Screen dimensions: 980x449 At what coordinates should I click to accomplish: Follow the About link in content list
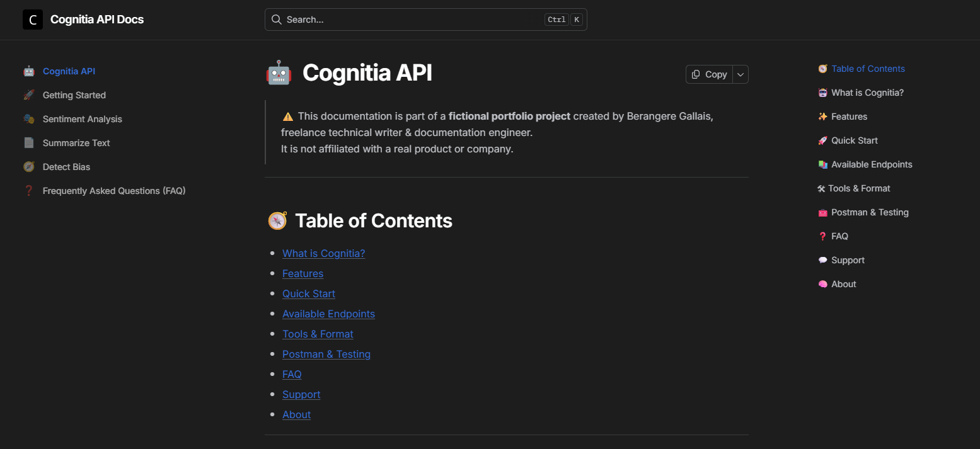[296, 414]
